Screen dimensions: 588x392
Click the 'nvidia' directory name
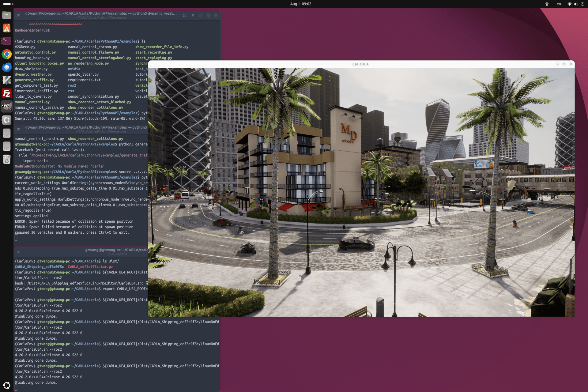[x=74, y=69]
